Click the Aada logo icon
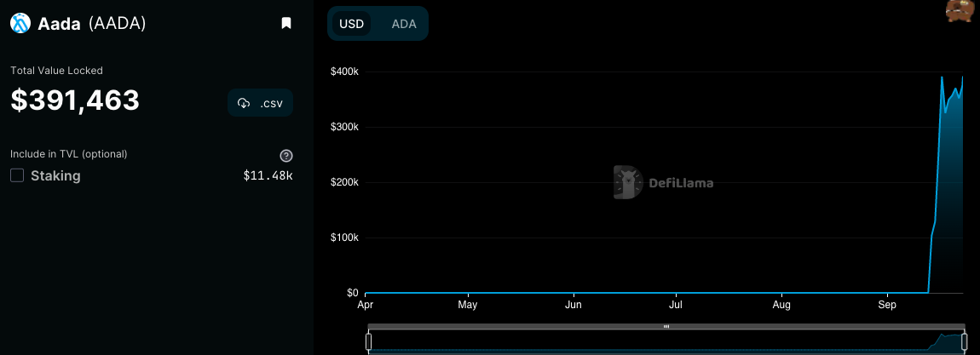Image resolution: width=980 pixels, height=355 pixels. 20,23
